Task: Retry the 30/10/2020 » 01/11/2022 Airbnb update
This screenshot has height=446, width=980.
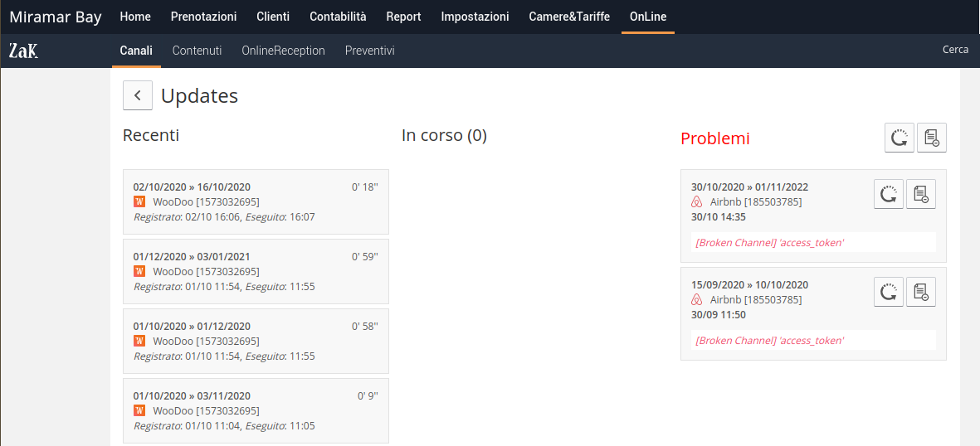Action: tap(888, 194)
